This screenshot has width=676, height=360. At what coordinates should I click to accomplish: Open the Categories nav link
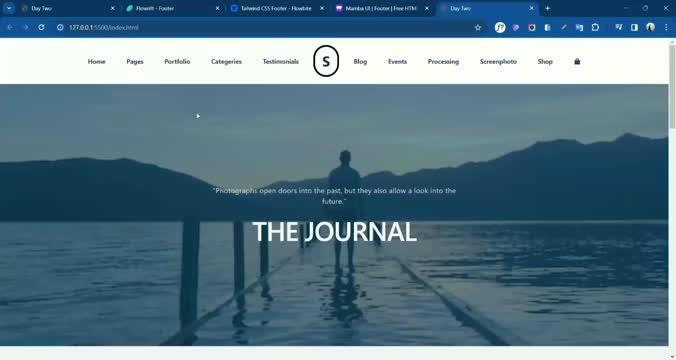pyautogui.click(x=226, y=62)
